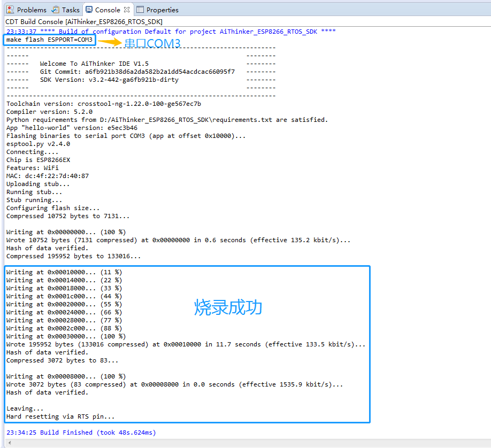Click 'Writing at 0x00024000... (66 %)' line
The width and height of the screenshot is (491, 448).
64,312
